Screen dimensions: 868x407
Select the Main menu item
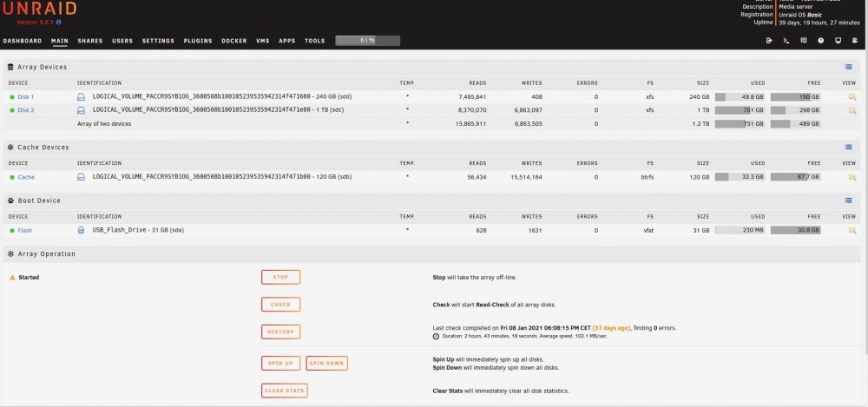point(60,41)
